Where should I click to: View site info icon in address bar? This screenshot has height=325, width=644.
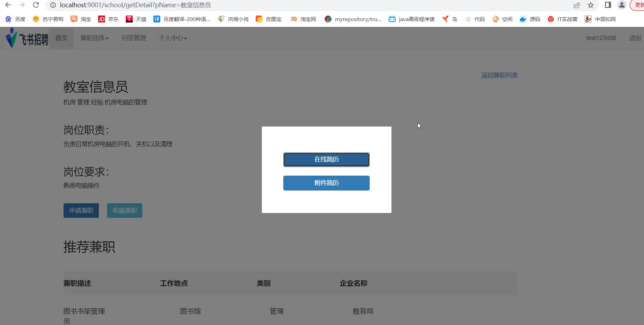[x=53, y=5]
